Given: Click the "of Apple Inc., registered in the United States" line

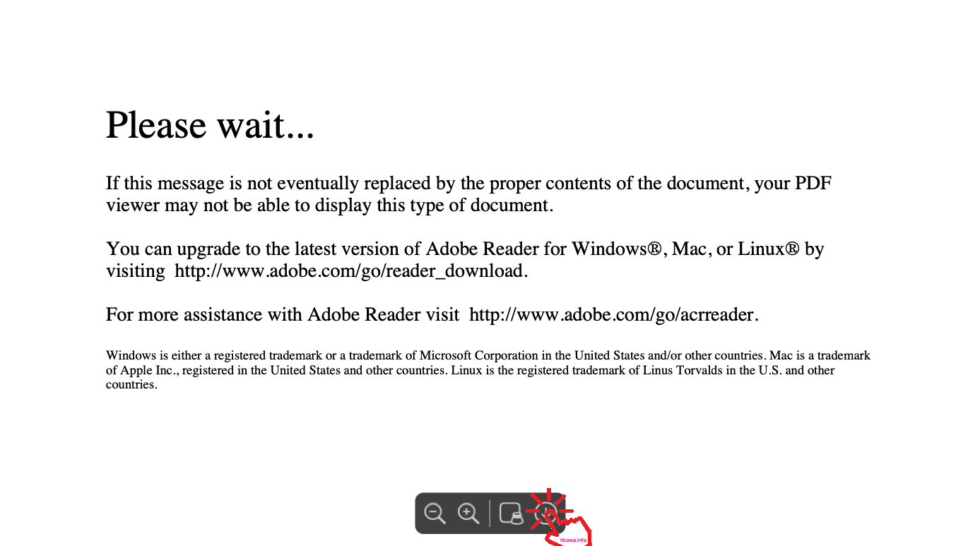Looking at the screenshot, I should [470, 370].
